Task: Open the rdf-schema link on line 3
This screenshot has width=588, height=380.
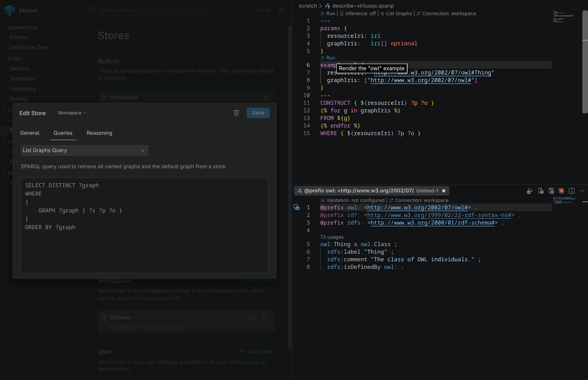Action: [432, 223]
